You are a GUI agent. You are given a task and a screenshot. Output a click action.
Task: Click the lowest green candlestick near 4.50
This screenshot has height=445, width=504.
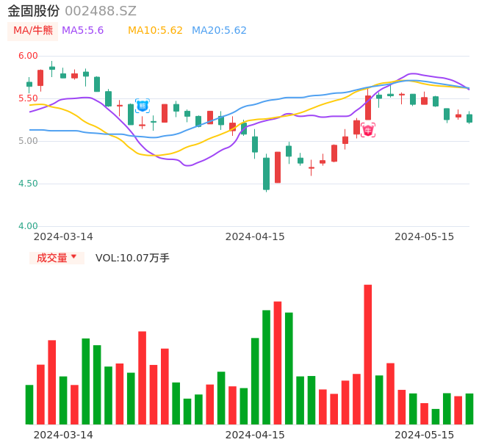[x=266, y=174]
